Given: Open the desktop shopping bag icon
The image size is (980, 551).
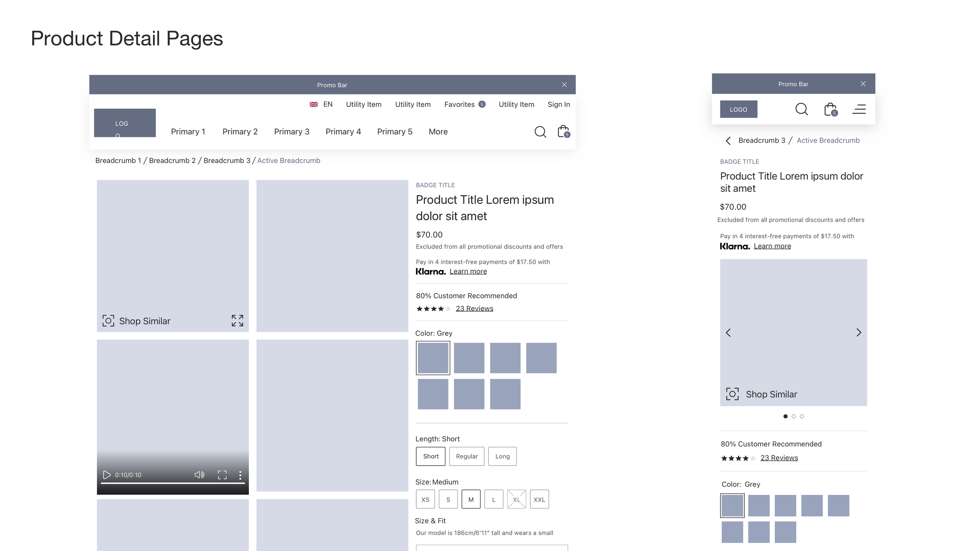Looking at the screenshot, I should pos(563,131).
